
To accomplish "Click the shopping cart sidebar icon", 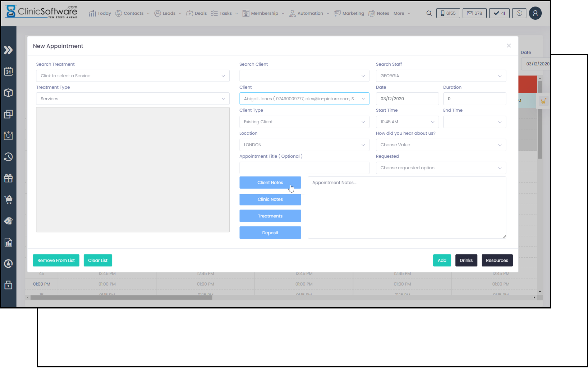I will click(x=8, y=200).
